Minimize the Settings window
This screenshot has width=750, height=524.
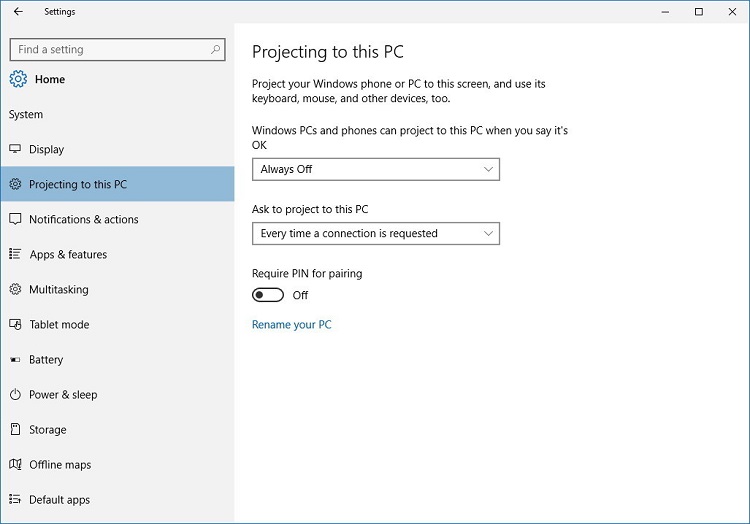point(665,11)
